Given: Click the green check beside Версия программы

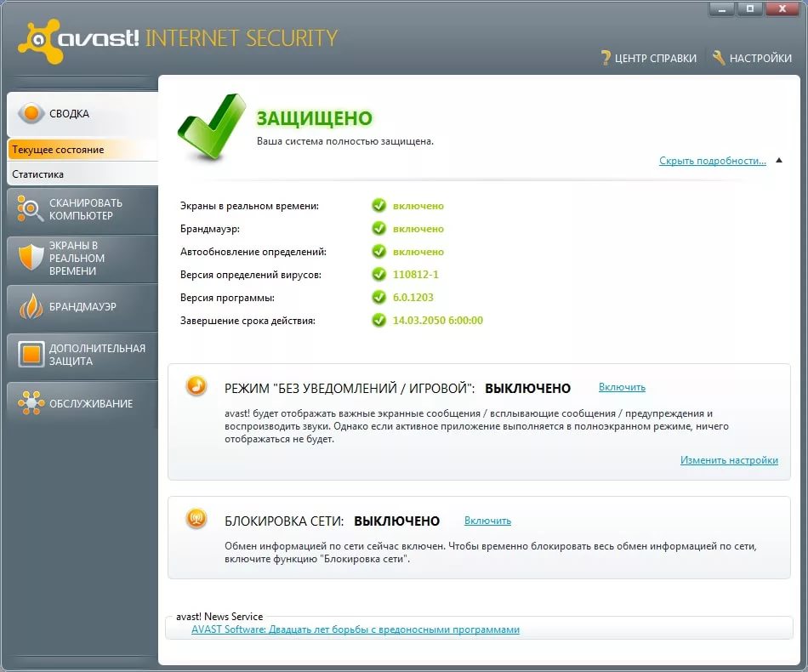Looking at the screenshot, I should tap(378, 298).
